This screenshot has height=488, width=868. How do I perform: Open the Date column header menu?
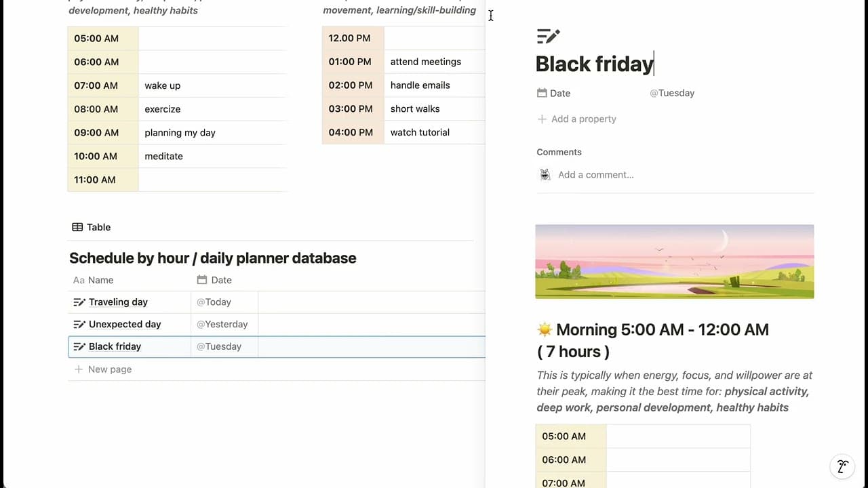coord(221,280)
